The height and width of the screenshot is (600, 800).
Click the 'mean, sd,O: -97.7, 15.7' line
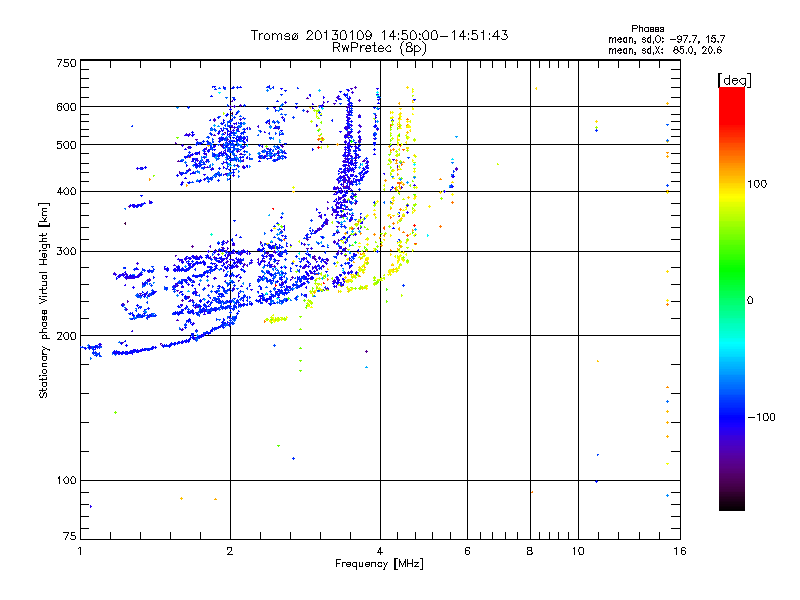pyautogui.click(x=666, y=39)
